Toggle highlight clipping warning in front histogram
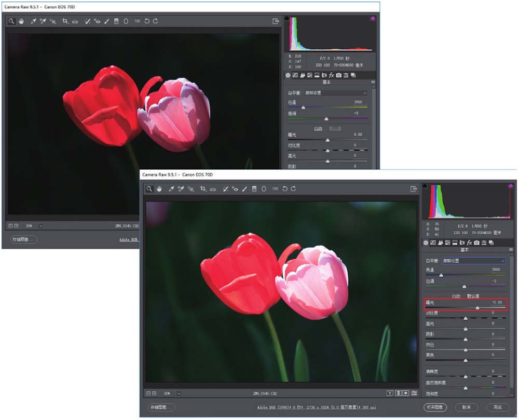The image size is (519, 420). tap(510, 186)
